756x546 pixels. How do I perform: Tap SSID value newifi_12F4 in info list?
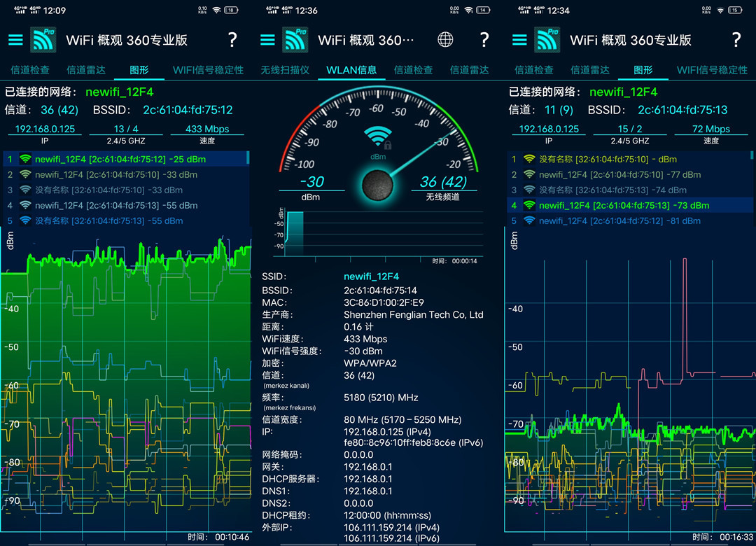(x=371, y=276)
